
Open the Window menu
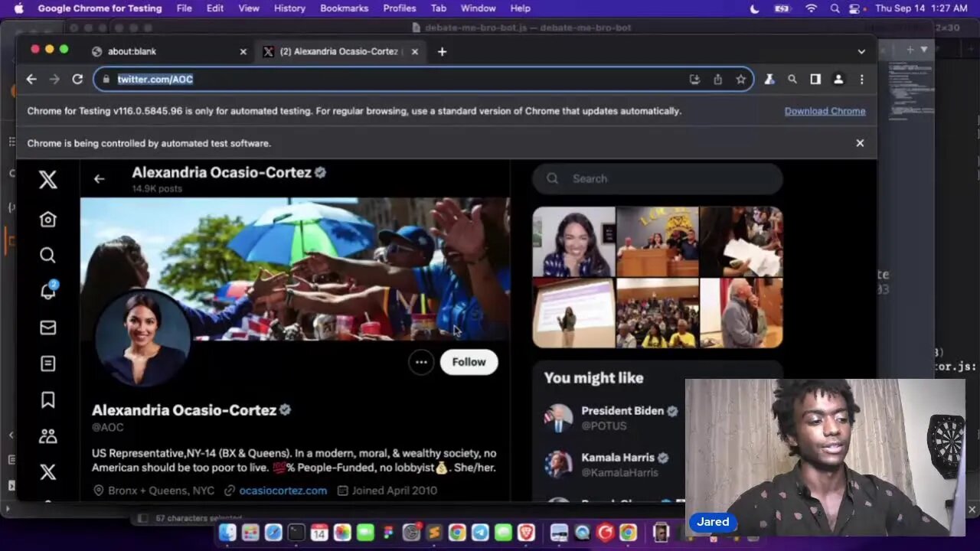click(x=478, y=8)
